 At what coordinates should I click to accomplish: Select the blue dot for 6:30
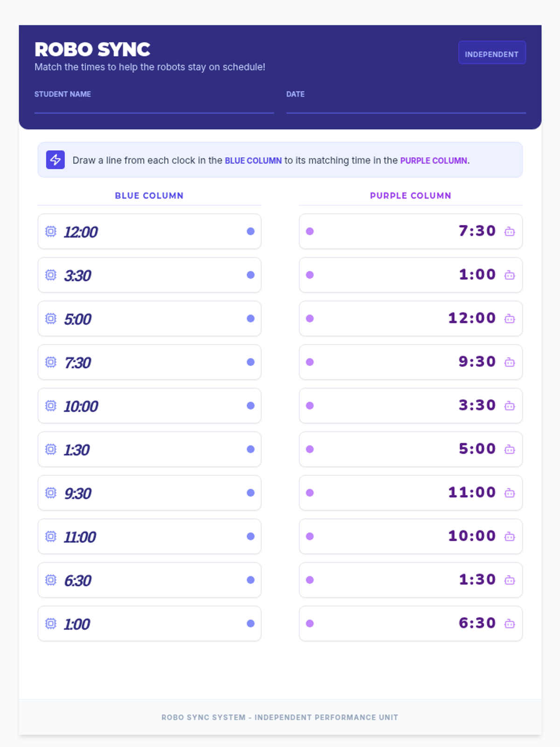[251, 580]
